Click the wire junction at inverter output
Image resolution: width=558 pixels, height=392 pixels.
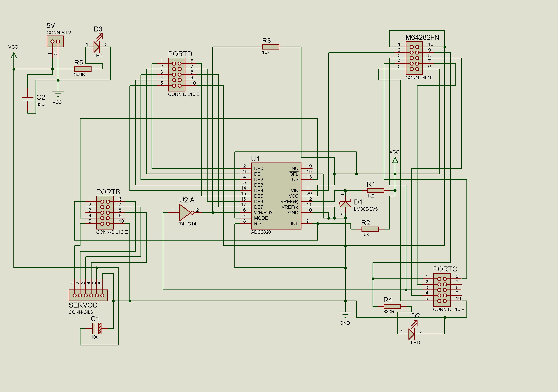(x=213, y=213)
